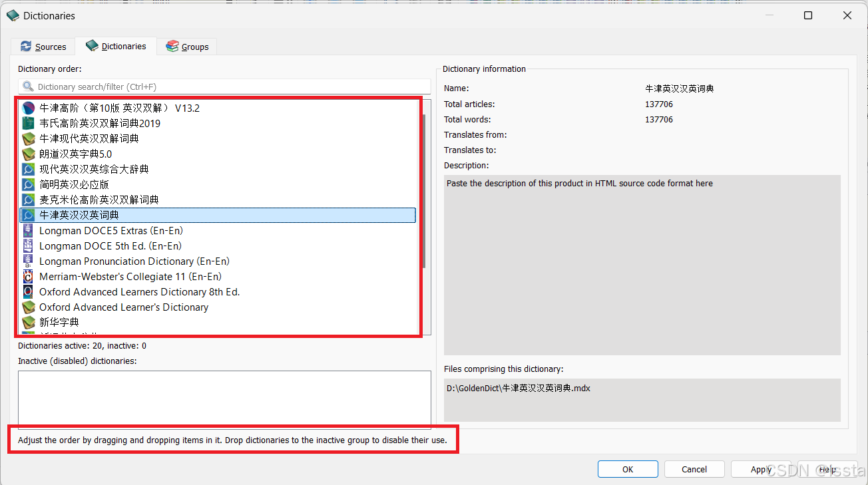This screenshot has width=868, height=485.
Task: Switch to the Groups tab
Action: 187,47
